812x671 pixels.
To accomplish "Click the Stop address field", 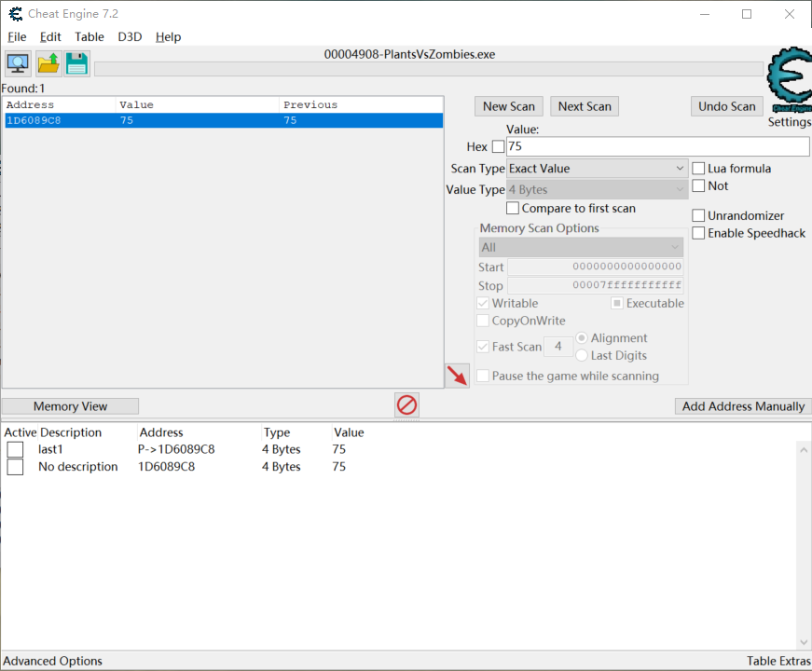I will [x=595, y=285].
